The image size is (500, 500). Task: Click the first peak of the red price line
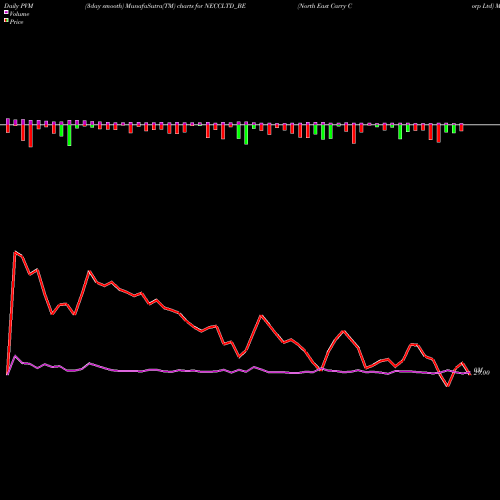15,252
